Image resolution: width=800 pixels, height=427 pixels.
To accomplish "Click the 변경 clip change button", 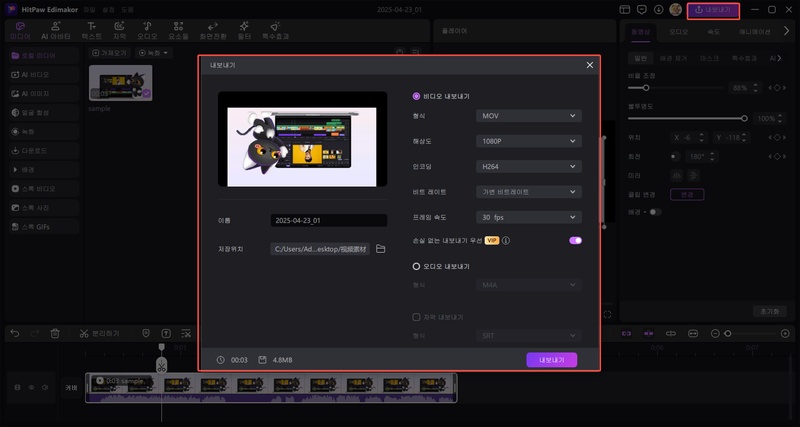I will (687, 194).
